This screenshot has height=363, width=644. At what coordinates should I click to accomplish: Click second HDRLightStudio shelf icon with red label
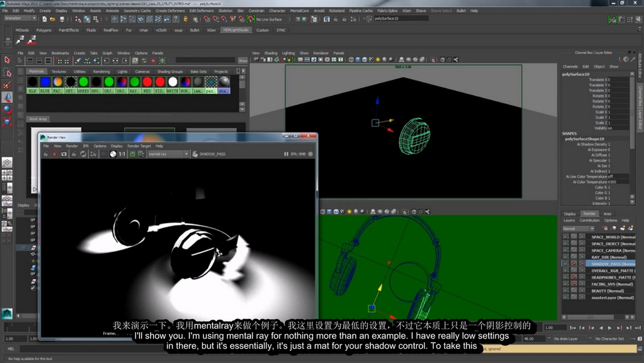pos(32,40)
